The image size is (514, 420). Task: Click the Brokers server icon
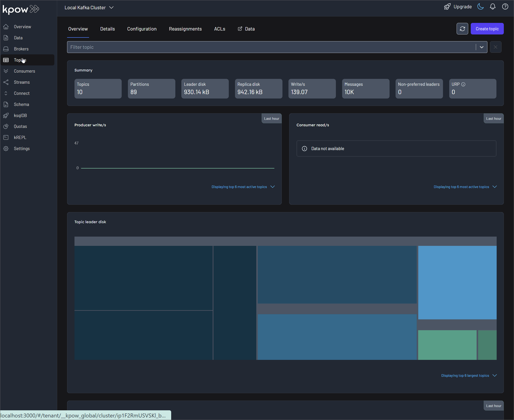coord(6,49)
